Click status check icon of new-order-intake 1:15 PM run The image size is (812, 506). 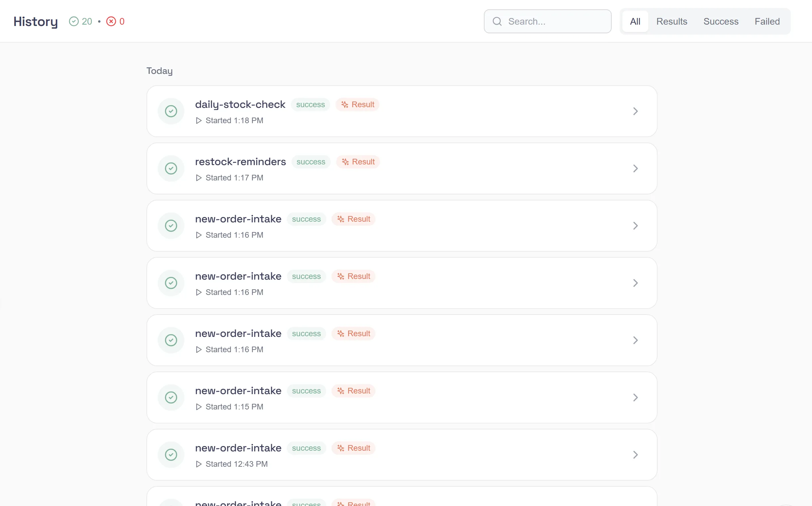(x=171, y=397)
